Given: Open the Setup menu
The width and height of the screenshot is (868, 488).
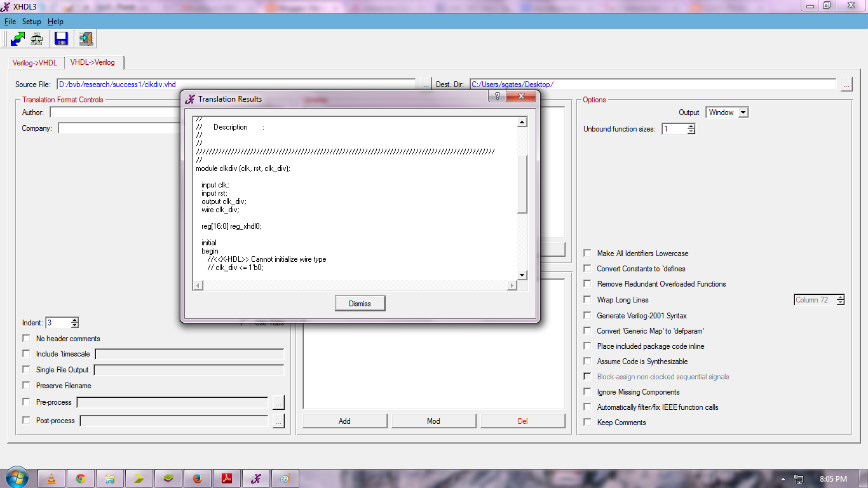Looking at the screenshot, I should [x=31, y=21].
